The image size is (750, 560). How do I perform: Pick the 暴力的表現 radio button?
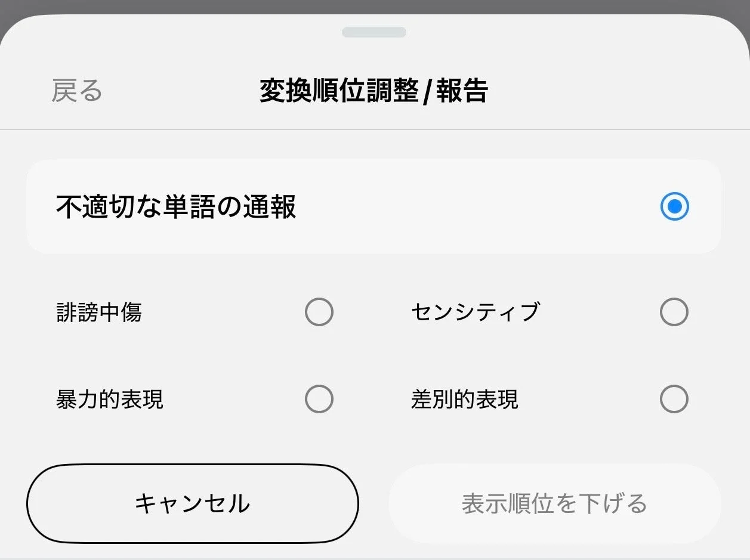click(x=319, y=399)
